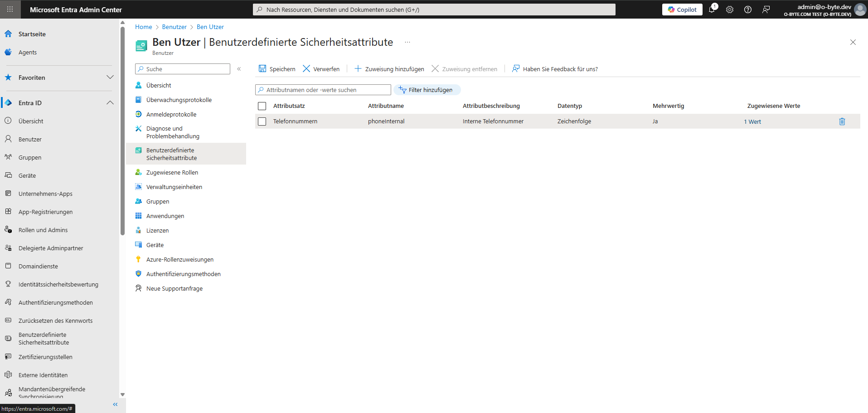Image resolution: width=868 pixels, height=413 pixels.
Task: Toggle the select-all header checkbox
Action: (x=262, y=106)
